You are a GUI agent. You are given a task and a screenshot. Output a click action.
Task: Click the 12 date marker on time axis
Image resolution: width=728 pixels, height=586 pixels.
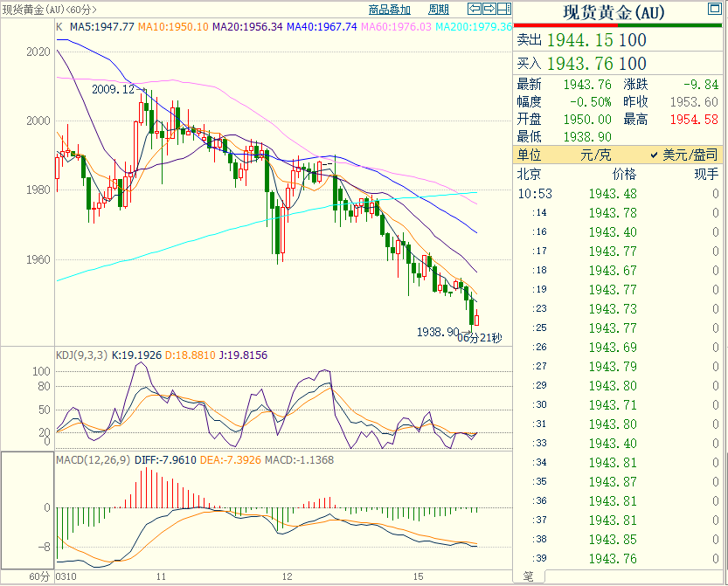(288, 576)
